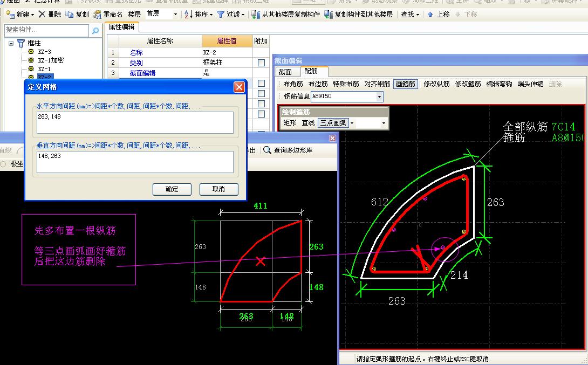The image size is (588, 365).
Task: Choose 直线 stirrup drawing mode
Action: [308, 123]
